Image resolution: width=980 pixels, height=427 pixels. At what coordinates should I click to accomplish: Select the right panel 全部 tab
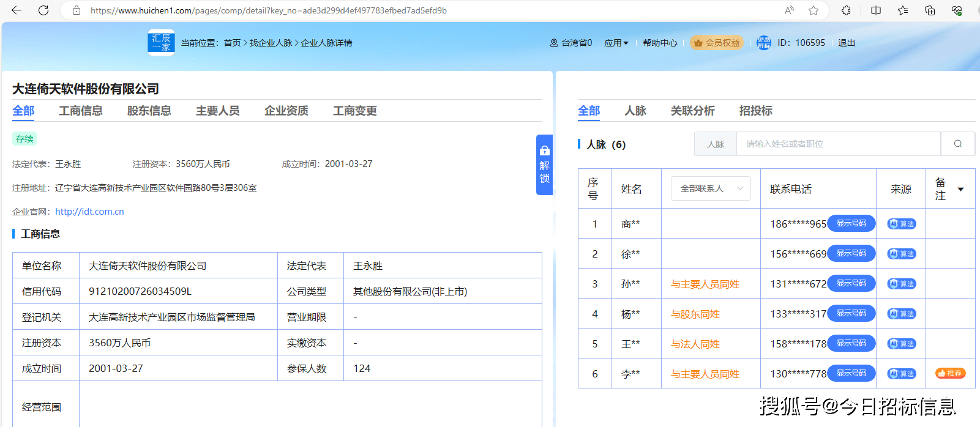(589, 111)
